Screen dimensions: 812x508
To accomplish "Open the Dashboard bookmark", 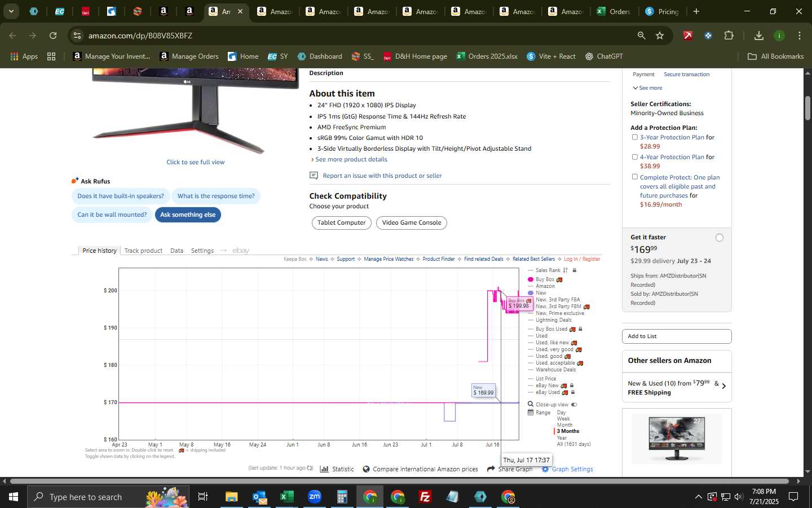I will pos(320,56).
